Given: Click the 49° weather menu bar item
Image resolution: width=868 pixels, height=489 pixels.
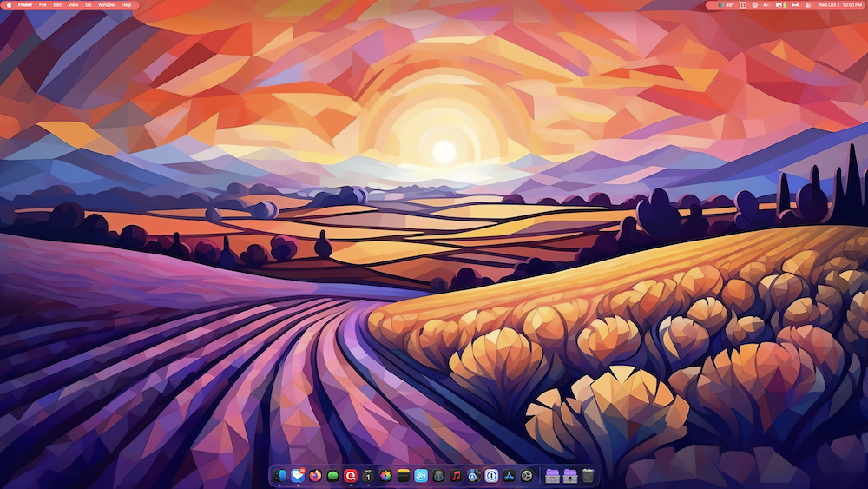Looking at the screenshot, I should point(727,5).
